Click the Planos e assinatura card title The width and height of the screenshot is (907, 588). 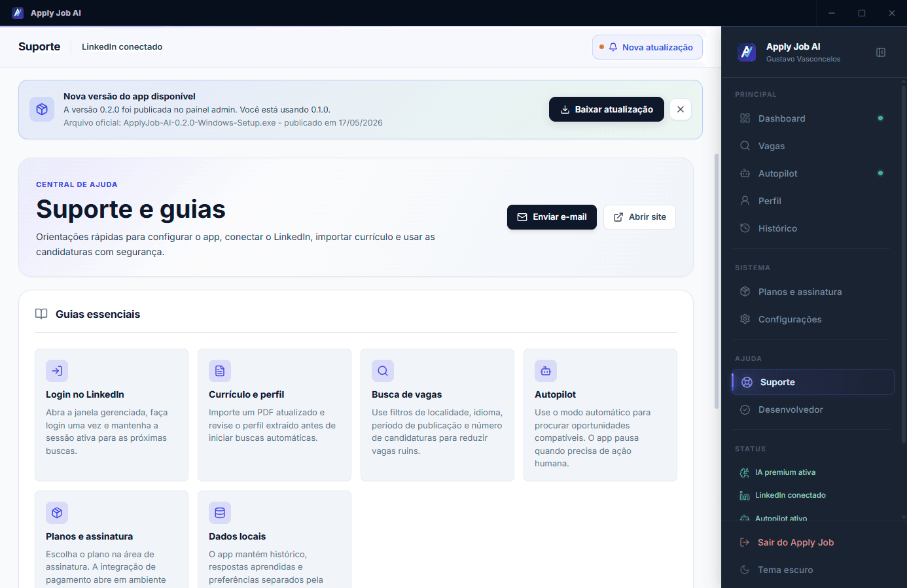coord(89,536)
